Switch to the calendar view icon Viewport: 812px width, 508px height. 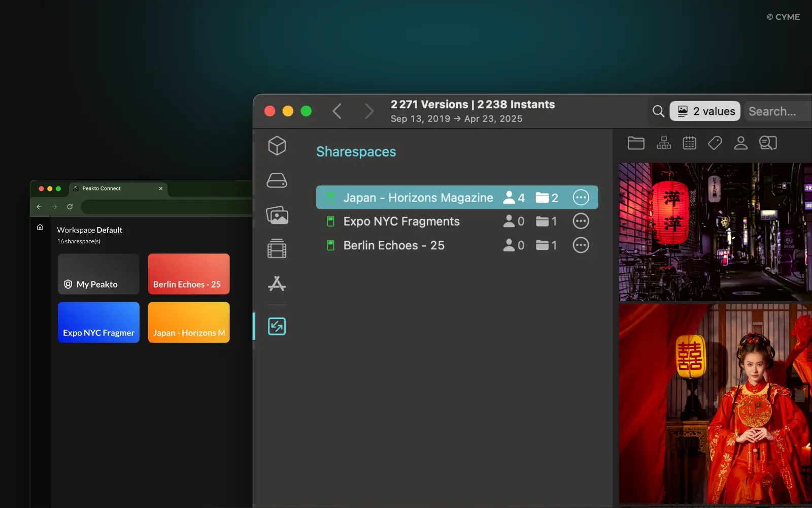(689, 143)
